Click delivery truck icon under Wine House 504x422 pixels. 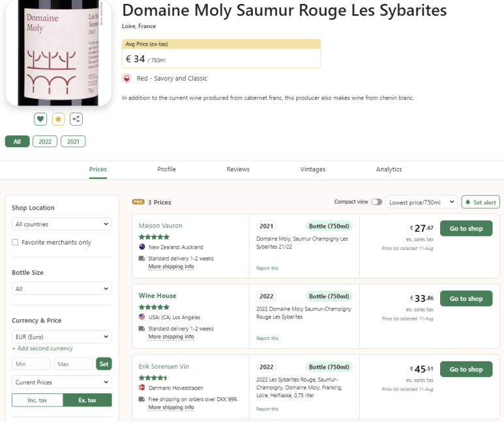141,328
